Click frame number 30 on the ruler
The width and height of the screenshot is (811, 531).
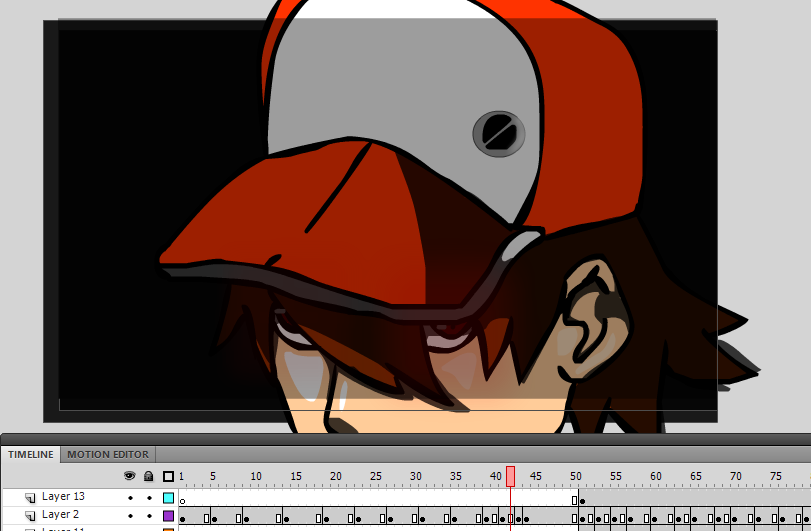tap(416, 476)
